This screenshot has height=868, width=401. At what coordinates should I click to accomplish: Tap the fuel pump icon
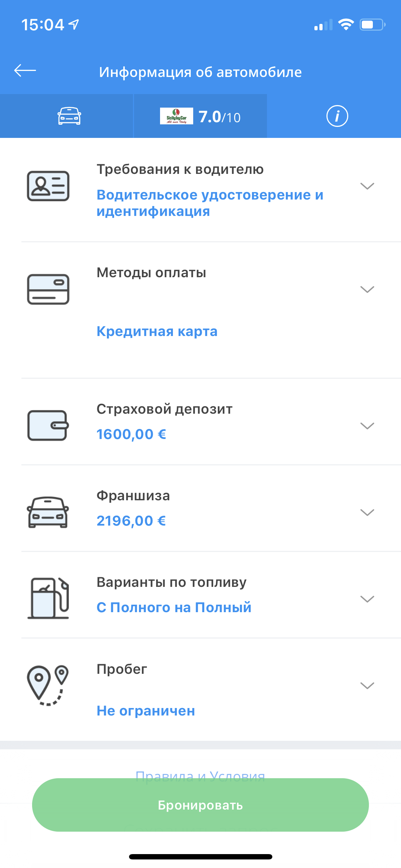coord(48,598)
